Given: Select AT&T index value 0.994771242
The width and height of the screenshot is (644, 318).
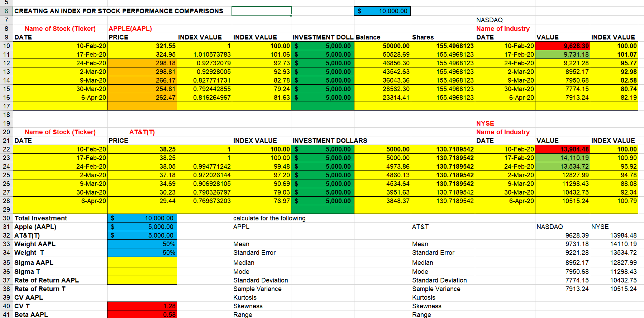Looking at the screenshot, I should pos(205,167).
